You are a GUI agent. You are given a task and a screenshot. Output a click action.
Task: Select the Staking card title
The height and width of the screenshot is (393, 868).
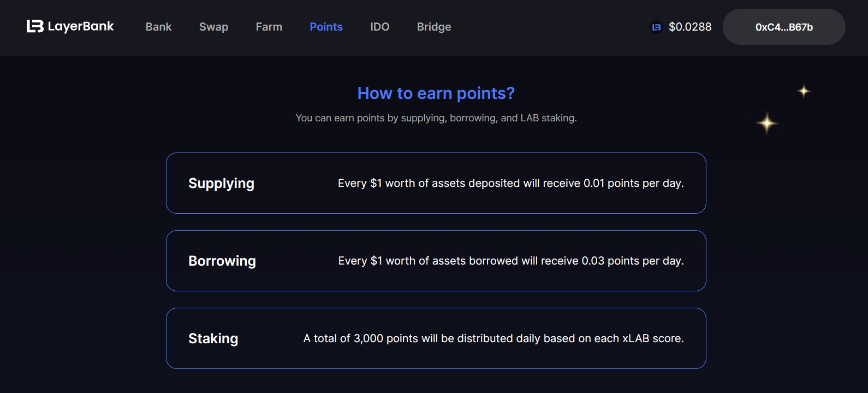click(213, 338)
